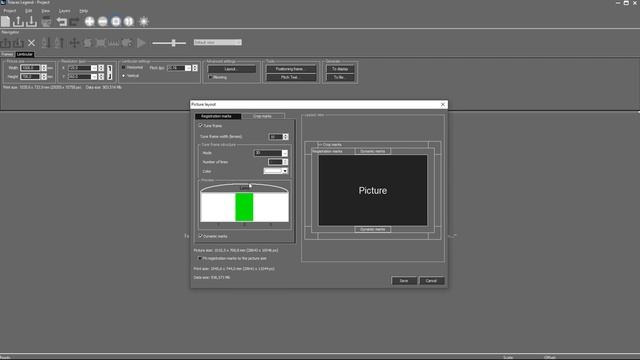Click the Positioning frame button
This screenshot has height=360, width=640.
(291, 69)
